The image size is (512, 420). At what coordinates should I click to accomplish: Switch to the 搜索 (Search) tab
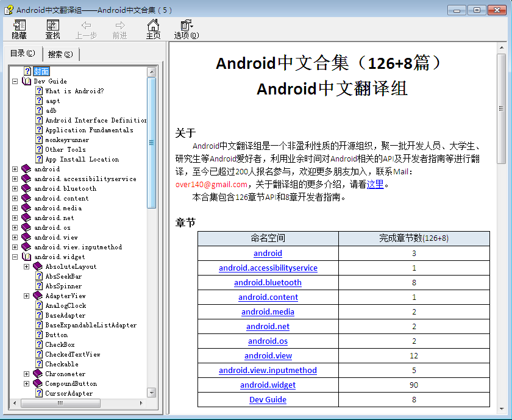point(60,54)
